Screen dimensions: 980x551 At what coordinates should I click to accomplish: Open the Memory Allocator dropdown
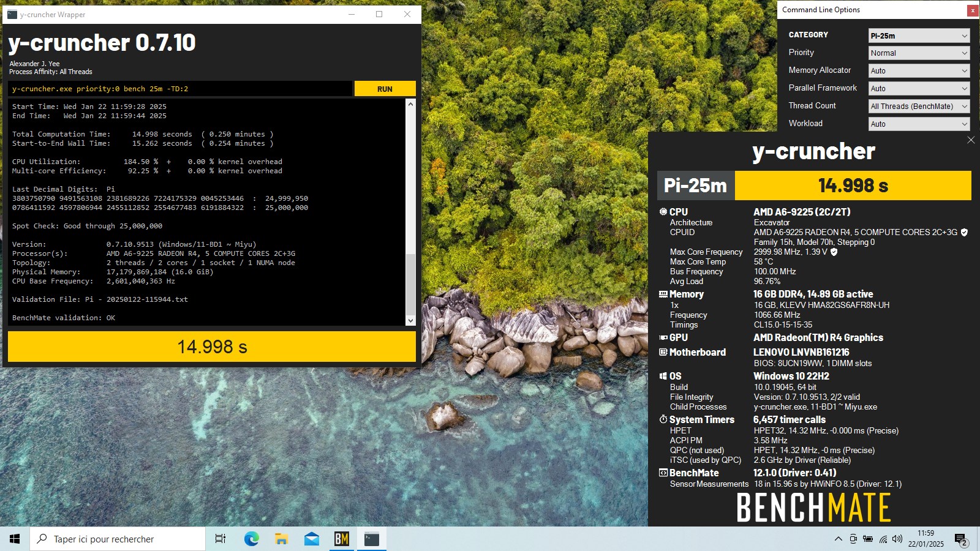pyautogui.click(x=919, y=71)
